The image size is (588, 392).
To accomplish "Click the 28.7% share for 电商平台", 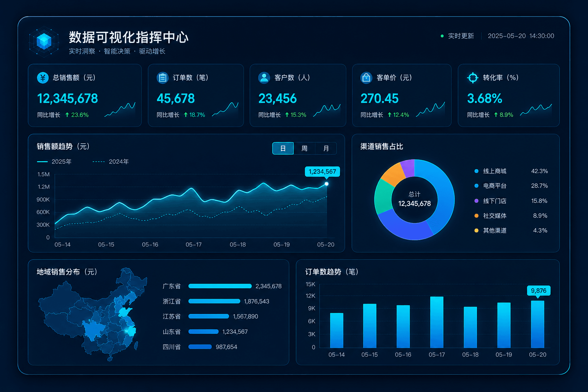I will tap(539, 186).
